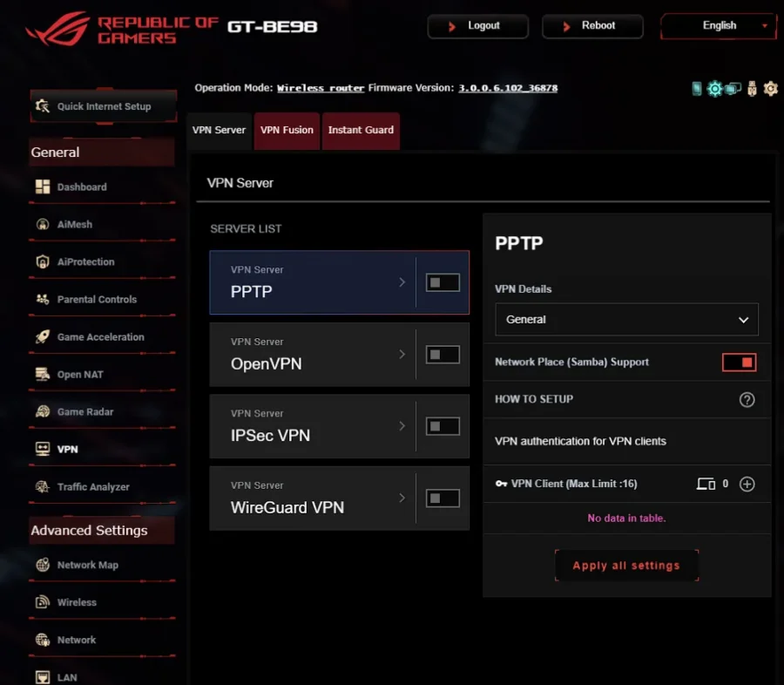Switch to the VPN Fusion tab

(287, 130)
